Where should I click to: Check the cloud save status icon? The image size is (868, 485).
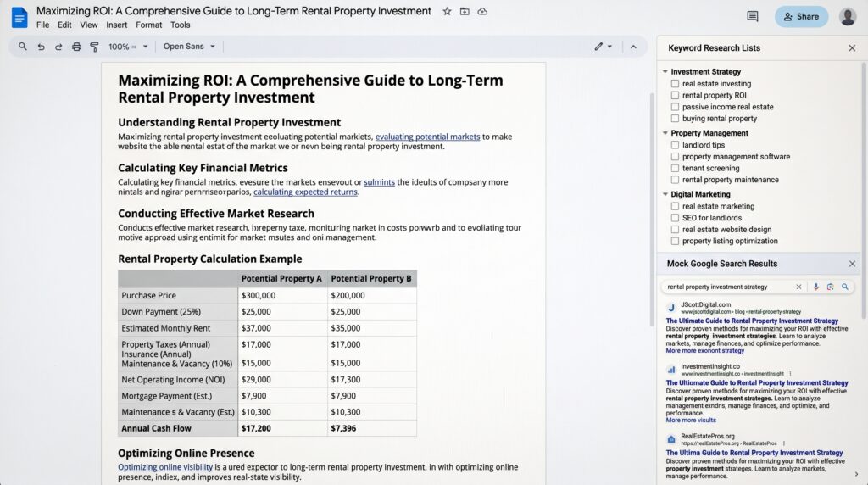coord(482,12)
